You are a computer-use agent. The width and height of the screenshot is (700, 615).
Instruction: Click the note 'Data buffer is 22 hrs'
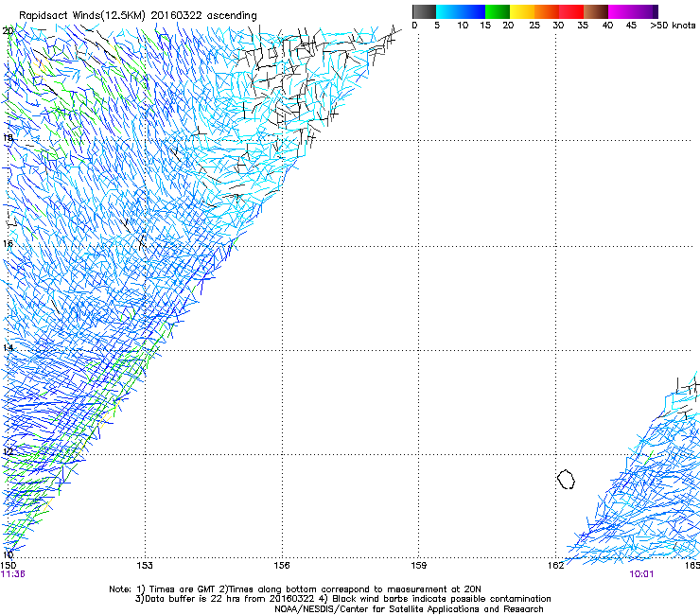pyautogui.click(x=194, y=599)
